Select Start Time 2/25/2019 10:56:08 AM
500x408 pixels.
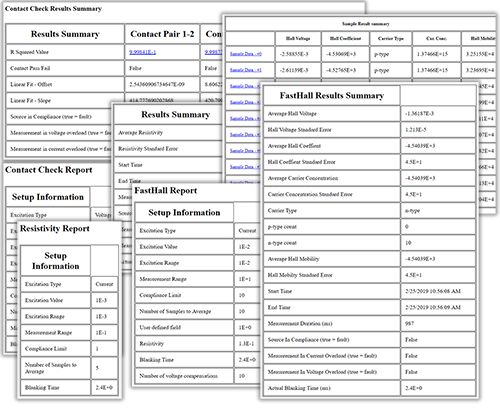[x=433, y=291]
